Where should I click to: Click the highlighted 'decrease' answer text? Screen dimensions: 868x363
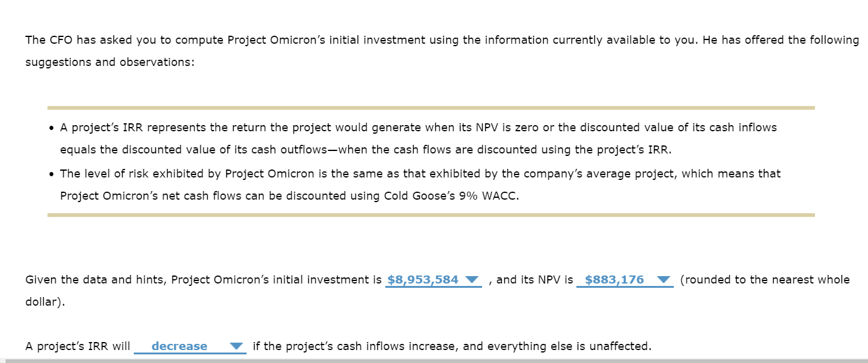pos(179,346)
